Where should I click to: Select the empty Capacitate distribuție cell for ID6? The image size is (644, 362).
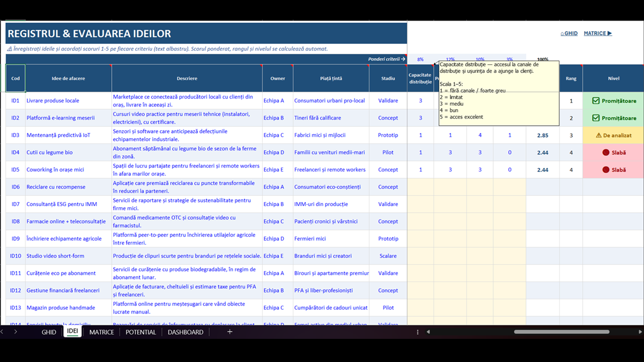tap(421, 187)
